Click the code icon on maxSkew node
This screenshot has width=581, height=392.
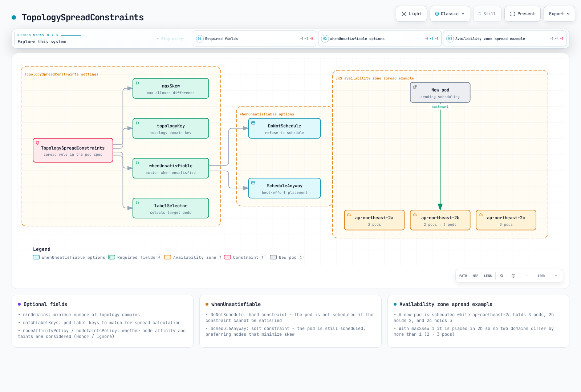pos(137,83)
